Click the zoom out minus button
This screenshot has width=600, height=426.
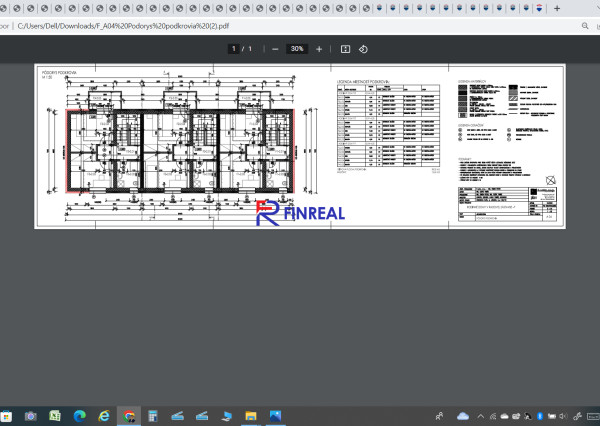coord(274,49)
